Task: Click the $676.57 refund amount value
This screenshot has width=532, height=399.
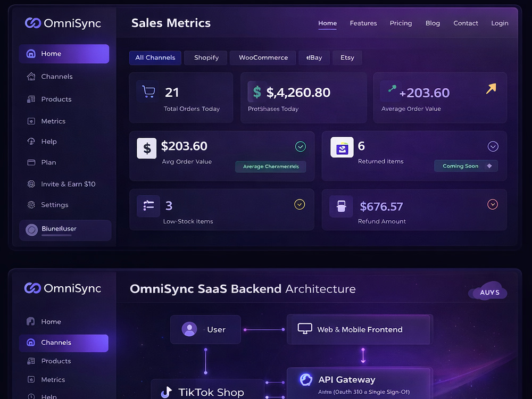Action: point(381,206)
